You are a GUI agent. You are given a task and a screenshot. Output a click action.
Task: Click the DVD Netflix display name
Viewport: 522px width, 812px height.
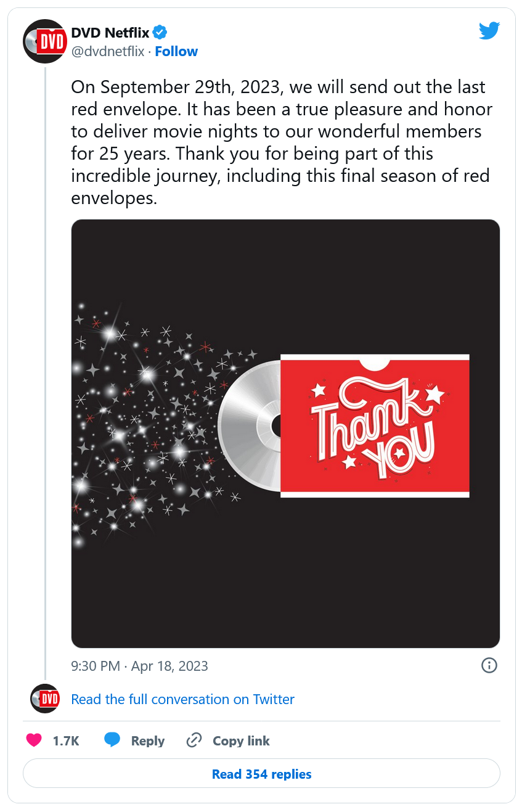[110, 33]
